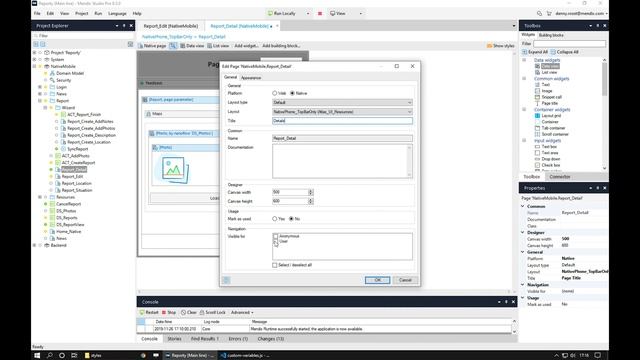
Task: Click the shopping cart marketplace icon
Action: pos(549,13)
